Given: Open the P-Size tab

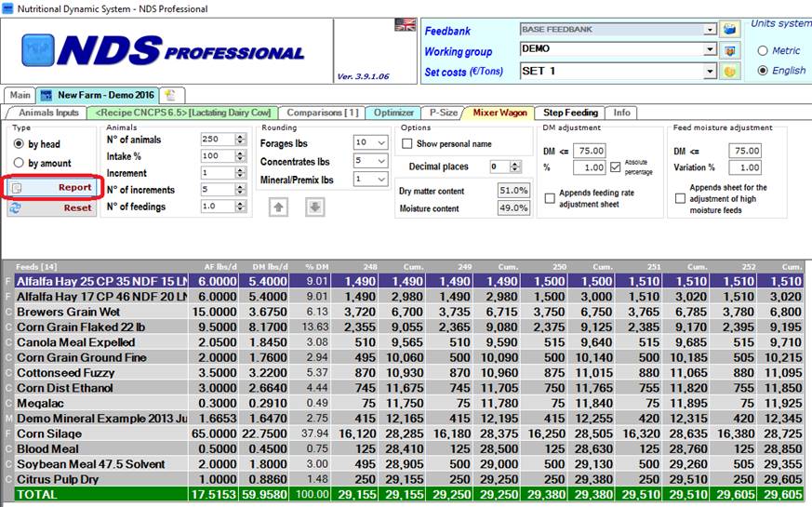Looking at the screenshot, I should [x=443, y=113].
